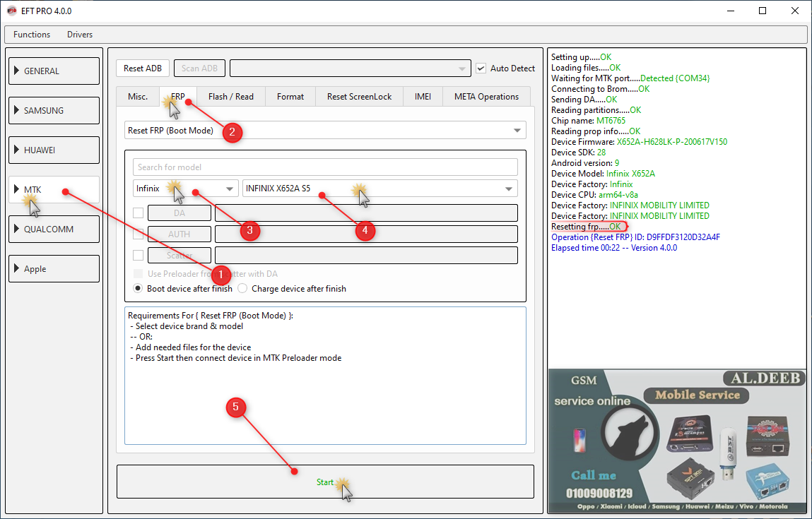Click the 'Device Model: Infinix X652A' log line
This screenshot has width=812, height=519.
click(603, 173)
